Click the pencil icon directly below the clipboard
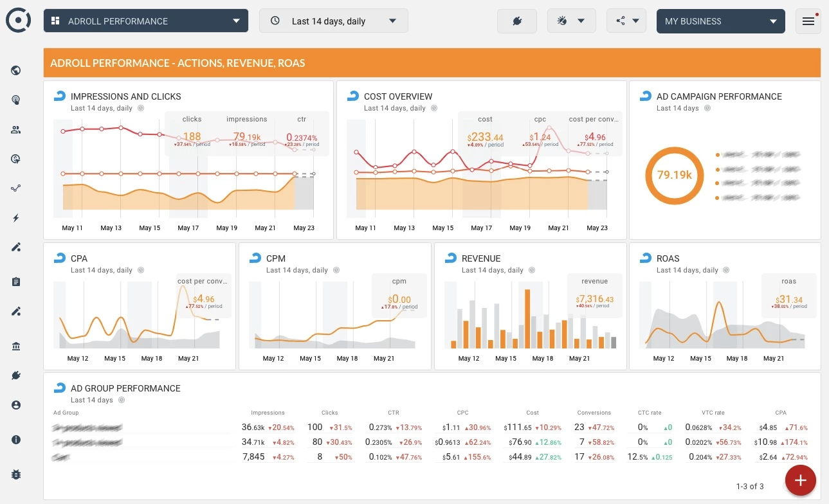The height and width of the screenshot is (504, 829). pyautogui.click(x=16, y=312)
